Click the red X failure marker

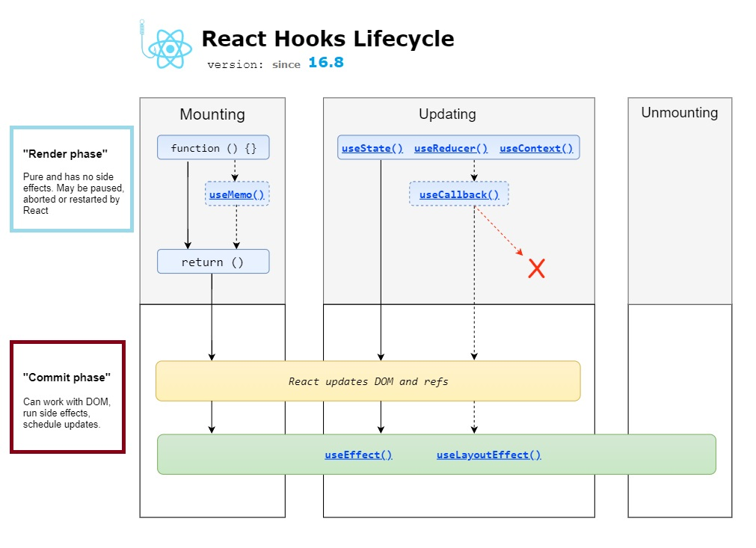536,268
